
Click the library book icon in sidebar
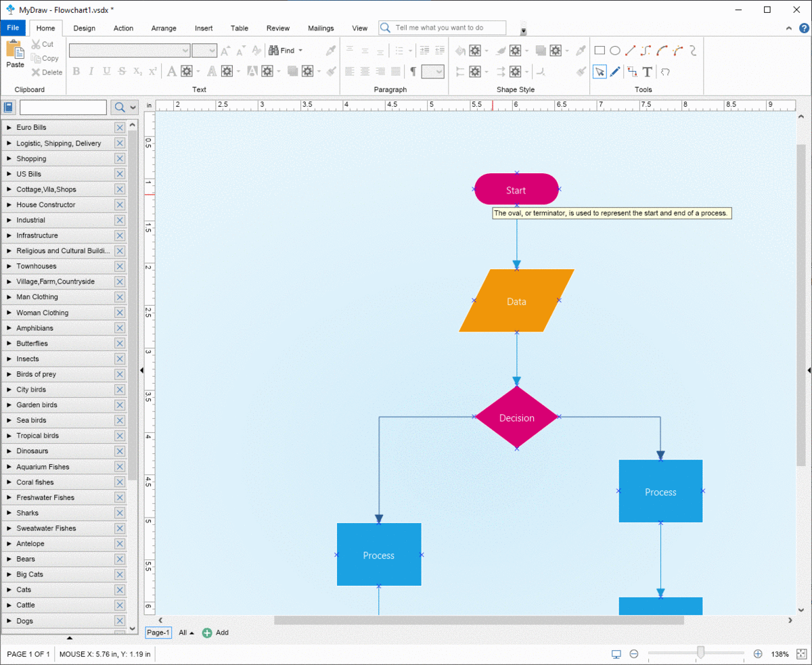pyautogui.click(x=9, y=107)
